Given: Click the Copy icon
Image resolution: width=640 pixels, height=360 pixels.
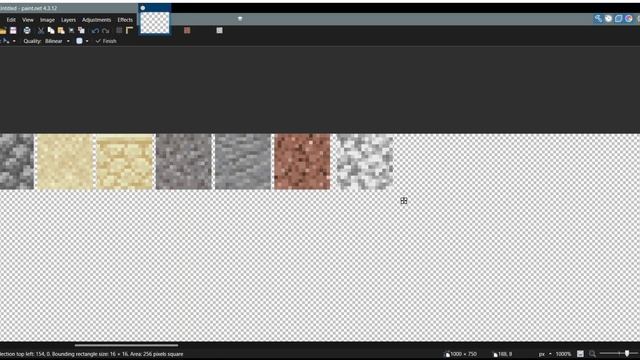Looking at the screenshot, I should click(51, 30).
